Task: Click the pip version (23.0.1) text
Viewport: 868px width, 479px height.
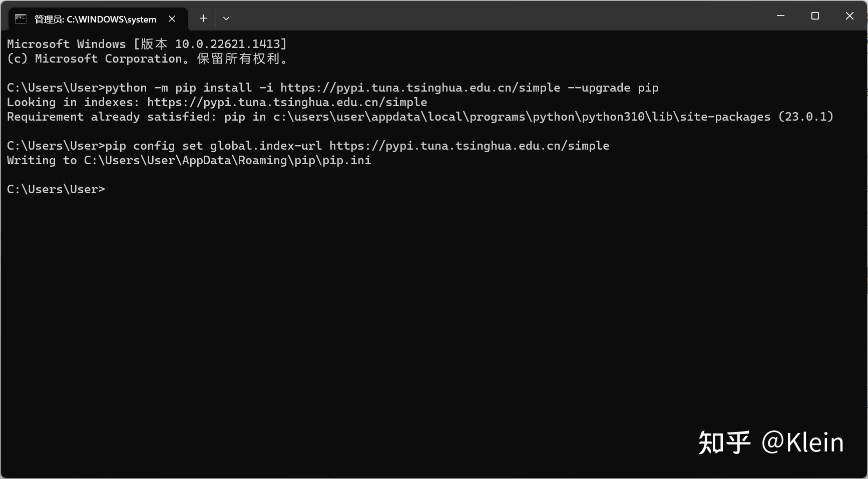Action: [x=805, y=117]
